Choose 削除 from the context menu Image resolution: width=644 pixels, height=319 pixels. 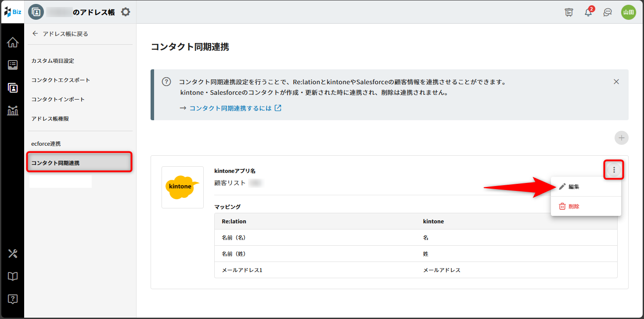click(x=573, y=206)
